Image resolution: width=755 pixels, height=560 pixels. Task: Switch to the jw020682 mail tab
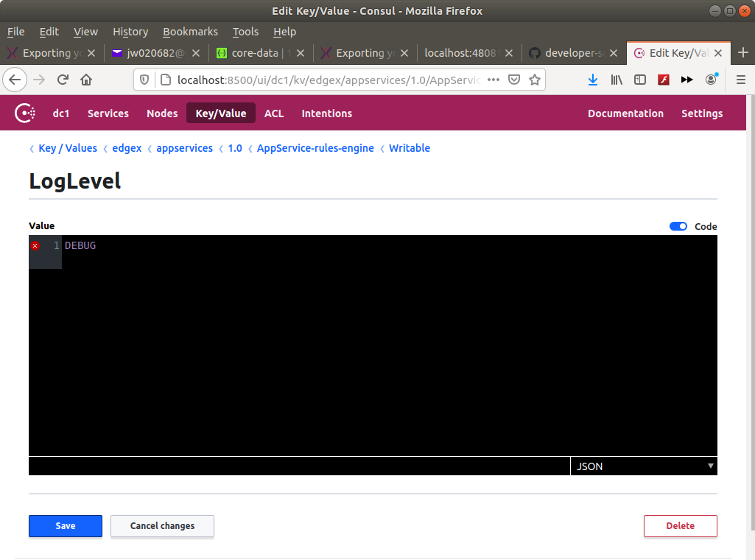pyautogui.click(x=156, y=53)
